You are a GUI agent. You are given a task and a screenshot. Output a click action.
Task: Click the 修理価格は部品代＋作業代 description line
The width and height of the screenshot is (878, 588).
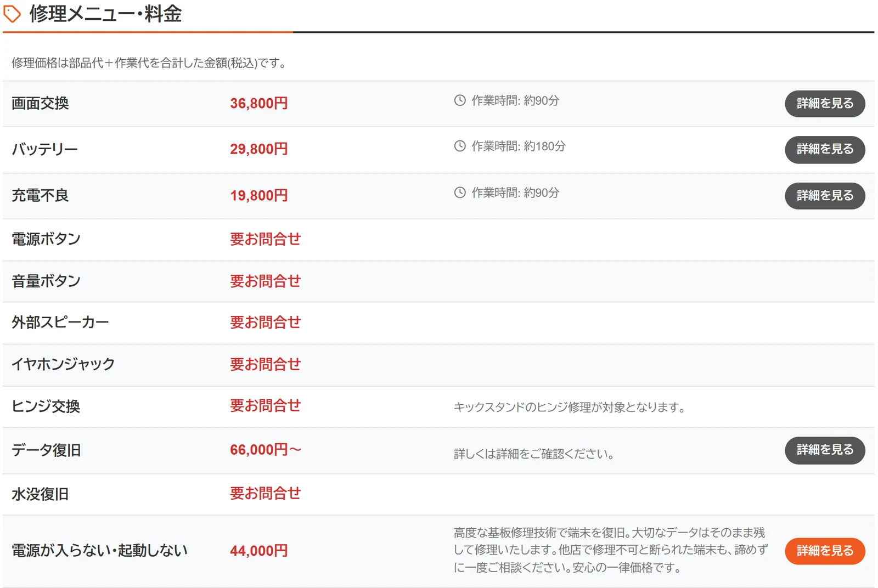tap(150, 63)
